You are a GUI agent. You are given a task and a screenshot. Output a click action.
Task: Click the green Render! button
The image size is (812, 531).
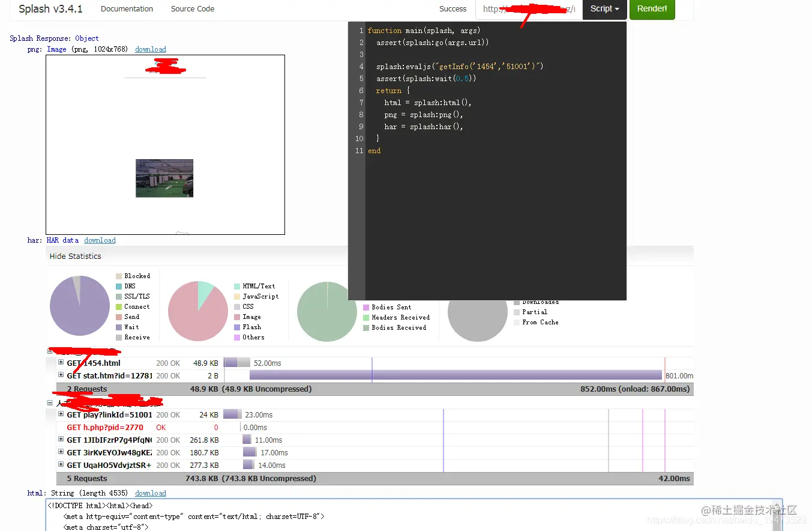point(652,9)
